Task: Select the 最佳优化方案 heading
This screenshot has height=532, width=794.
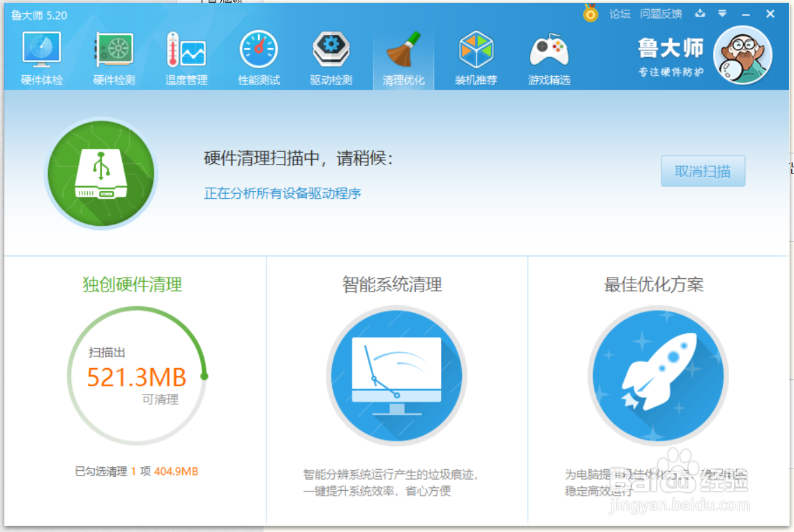Action: coord(654,284)
